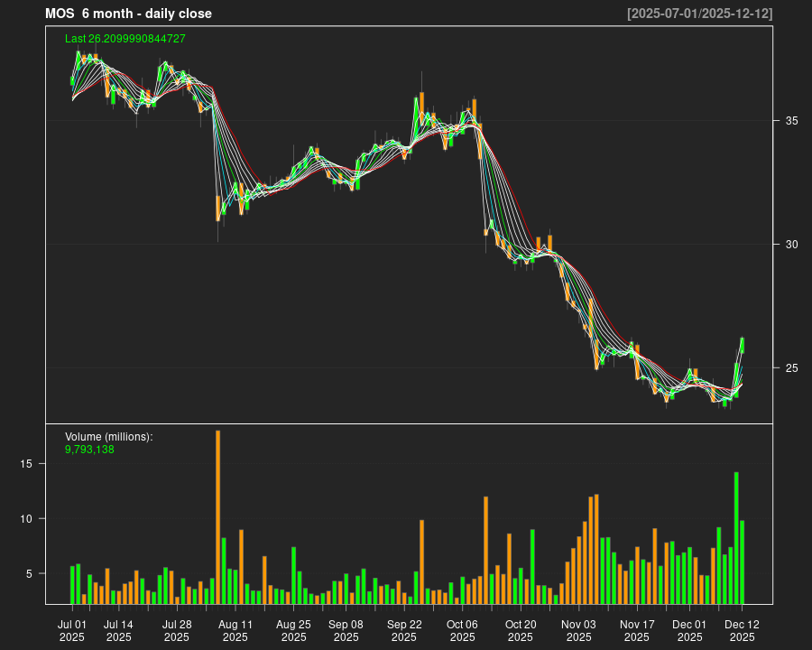
Task: Select the Jul 28 2025 date marker
Action: pyautogui.click(x=177, y=630)
